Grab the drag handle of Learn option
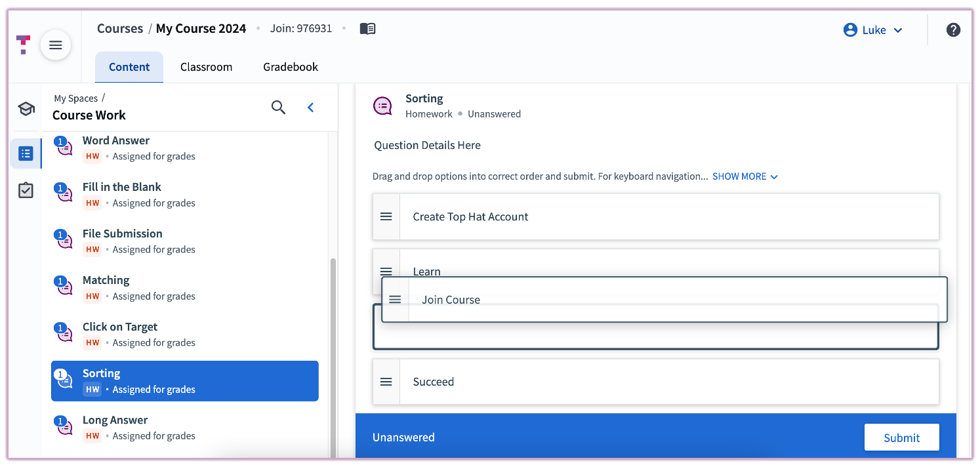 [386, 271]
